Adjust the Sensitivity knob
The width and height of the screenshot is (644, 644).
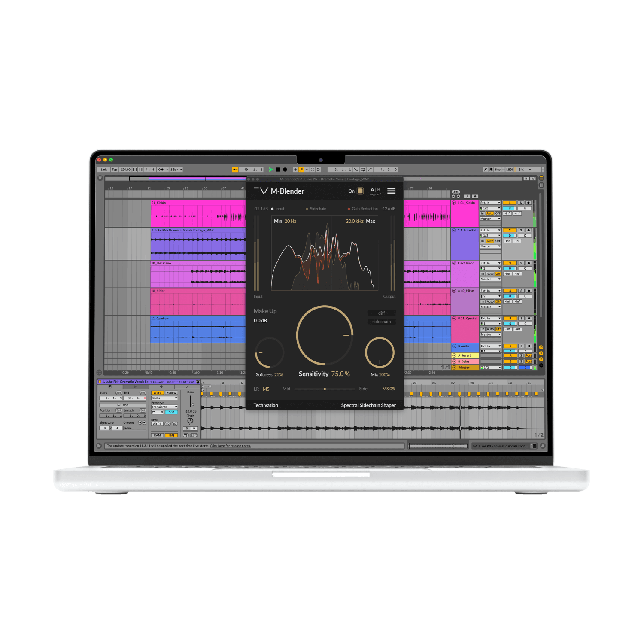point(325,335)
